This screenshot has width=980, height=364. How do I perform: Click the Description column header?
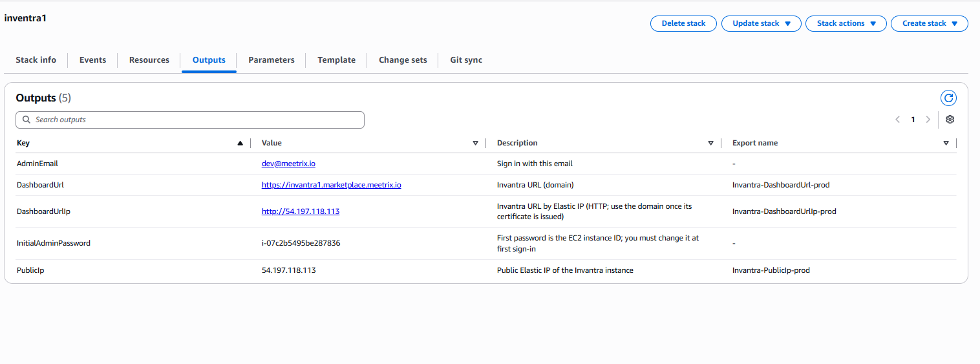pyautogui.click(x=517, y=143)
